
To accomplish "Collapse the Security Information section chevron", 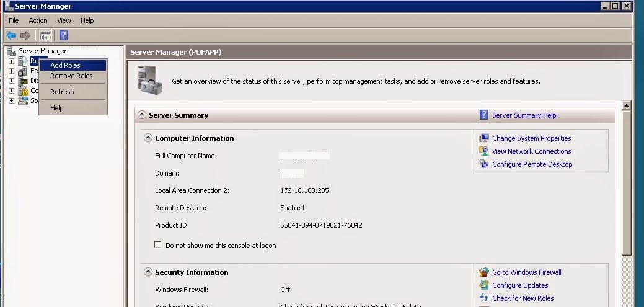I will 148,272.
